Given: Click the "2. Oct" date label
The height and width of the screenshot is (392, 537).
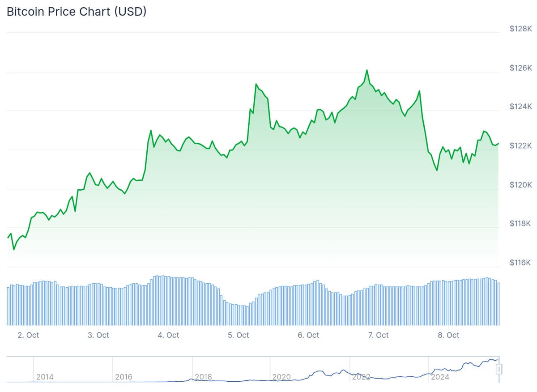Looking at the screenshot, I should coord(28,335).
